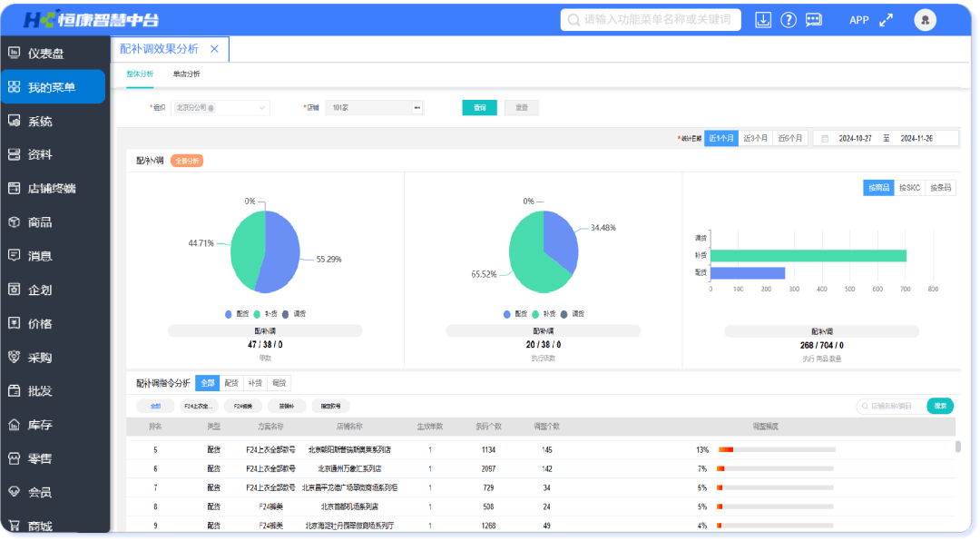Select the 全部 tab in 配补调指令分析
The image size is (980, 541).
click(208, 383)
